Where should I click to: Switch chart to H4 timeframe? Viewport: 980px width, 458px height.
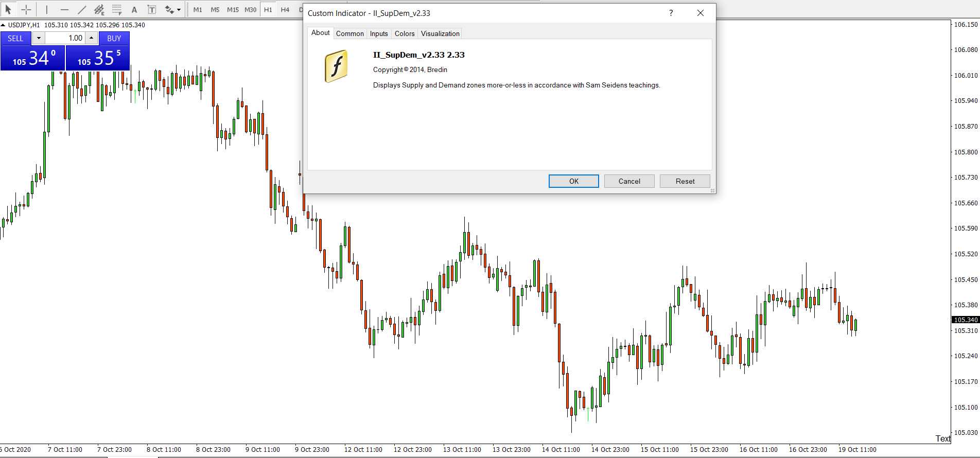pyautogui.click(x=285, y=9)
